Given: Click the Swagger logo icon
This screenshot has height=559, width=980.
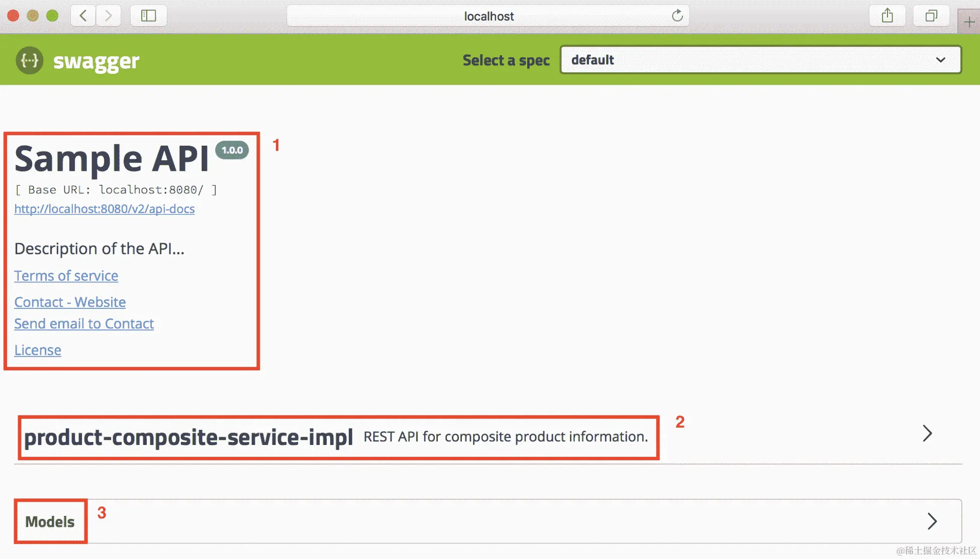Looking at the screenshot, I should (29, 60).
